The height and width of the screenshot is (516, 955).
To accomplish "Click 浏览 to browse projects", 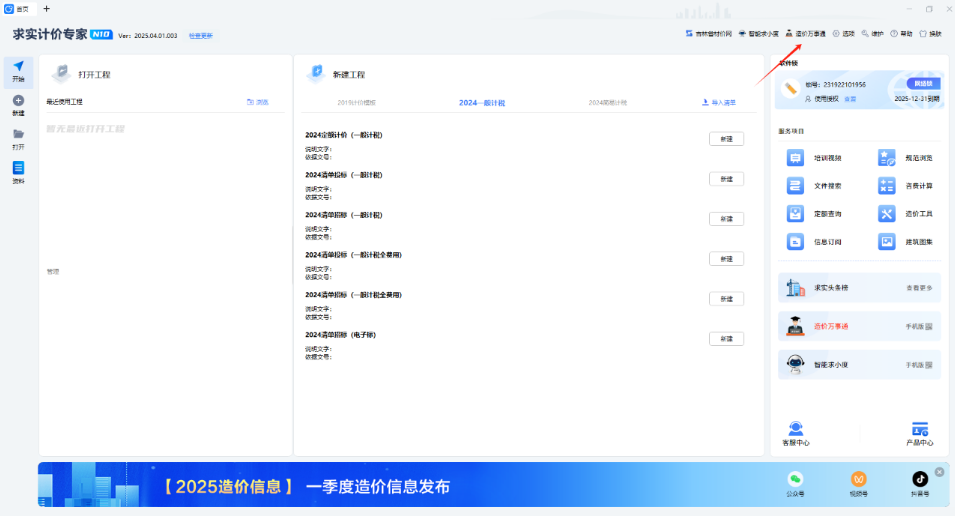I will [258, 102].
